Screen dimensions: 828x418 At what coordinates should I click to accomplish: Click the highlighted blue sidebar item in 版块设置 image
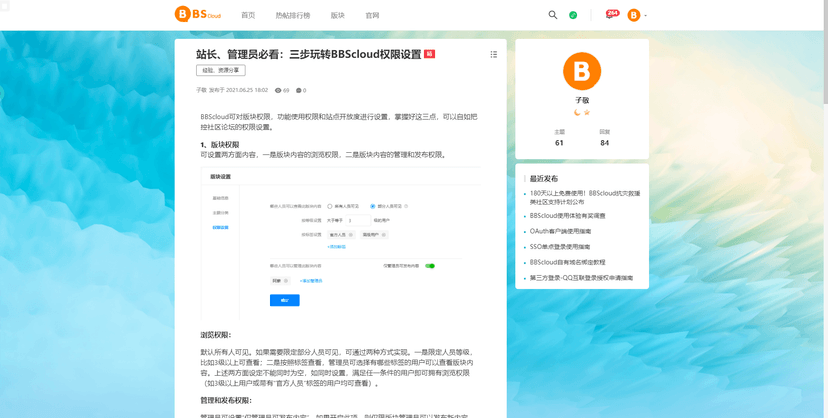click(221, 227)
